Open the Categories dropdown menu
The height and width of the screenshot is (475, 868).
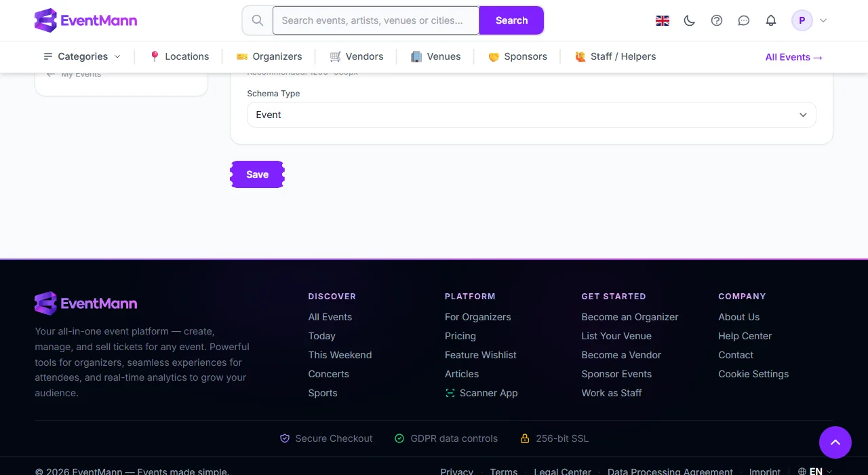82,56
